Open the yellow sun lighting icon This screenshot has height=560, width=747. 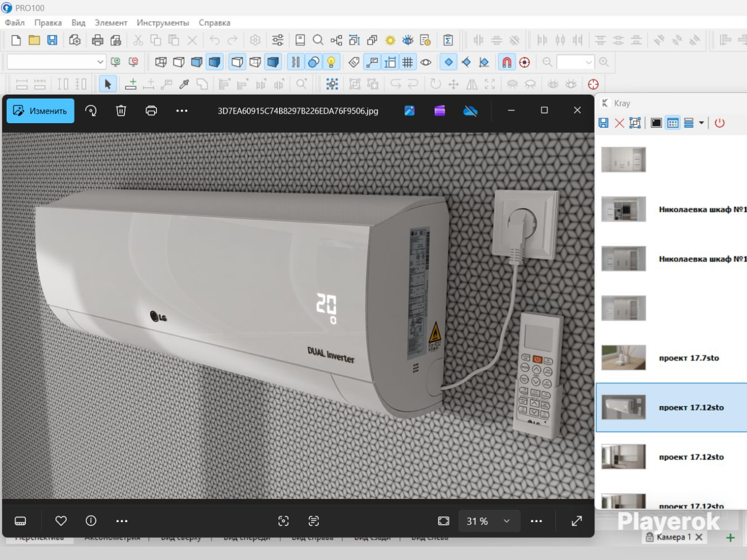pyautogui.click(x=390, y=40)
